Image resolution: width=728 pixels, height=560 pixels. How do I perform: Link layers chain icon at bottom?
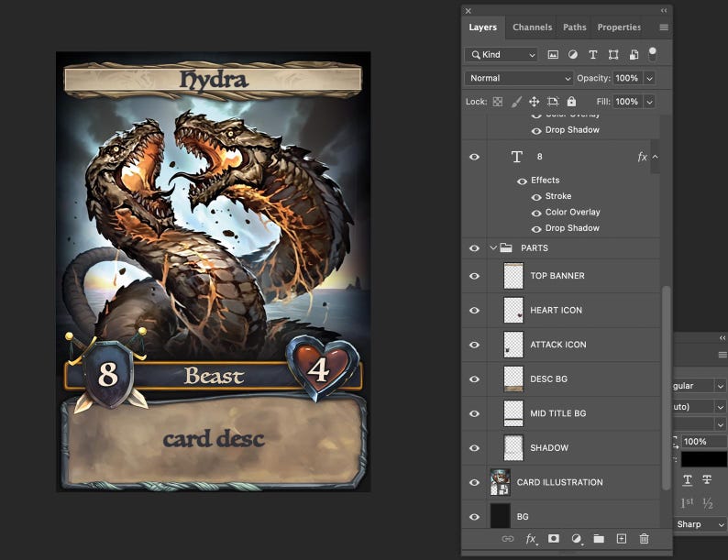(508, 539)
